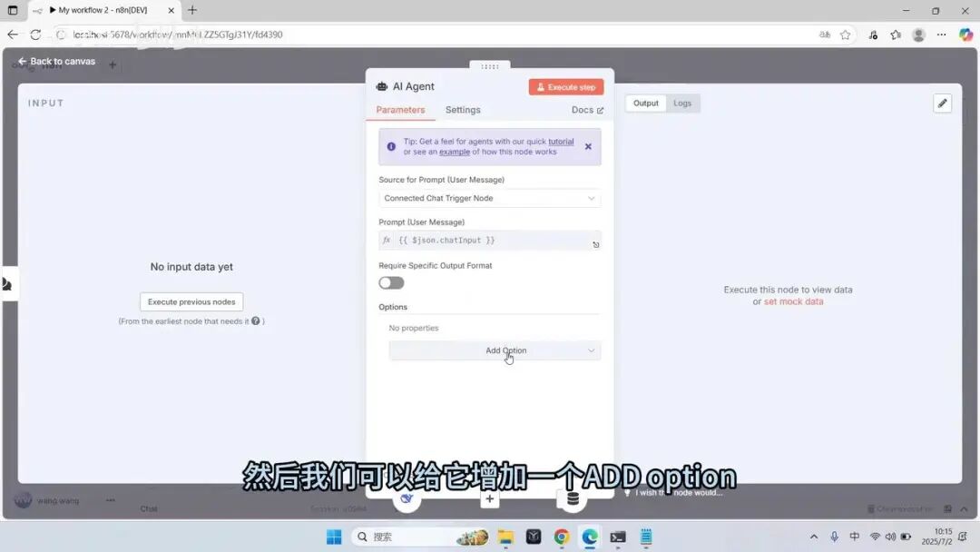Open the quick tutorial link
The height and width of the screenshot is (552, 980).
[561, 142]
